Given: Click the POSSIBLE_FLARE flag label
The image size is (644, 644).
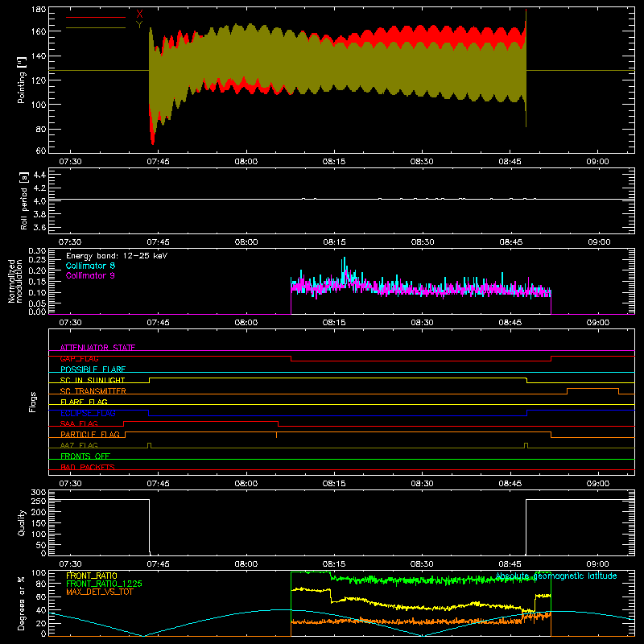Looking at the screenshot, I should [93, 369].
